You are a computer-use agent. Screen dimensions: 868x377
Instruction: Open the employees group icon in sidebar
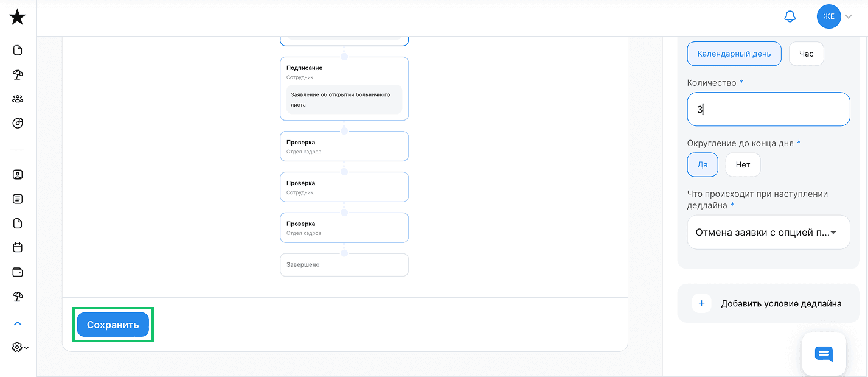point(18,99)
